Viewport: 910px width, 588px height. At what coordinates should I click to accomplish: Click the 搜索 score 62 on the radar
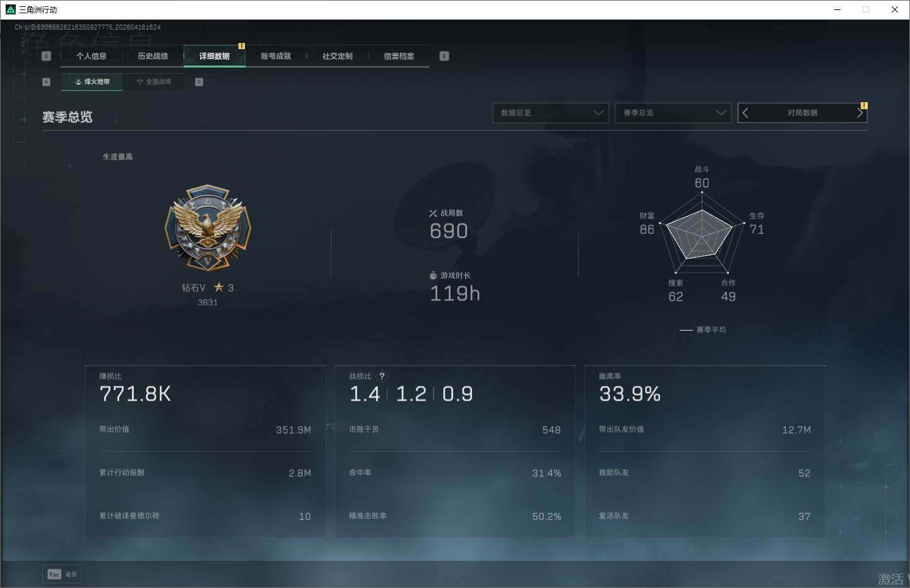click(x=676, y=297)
